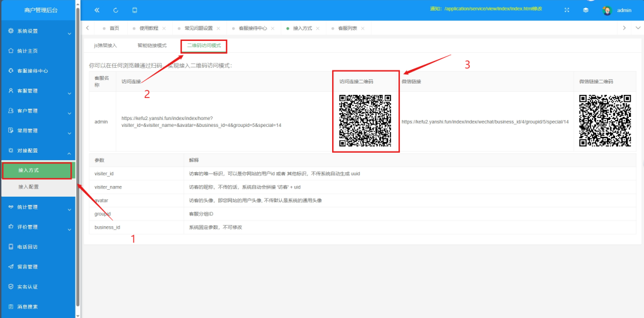Expand the 客户管理 submenu arrow
Viewport: 644px width, 318px height.
69,113
